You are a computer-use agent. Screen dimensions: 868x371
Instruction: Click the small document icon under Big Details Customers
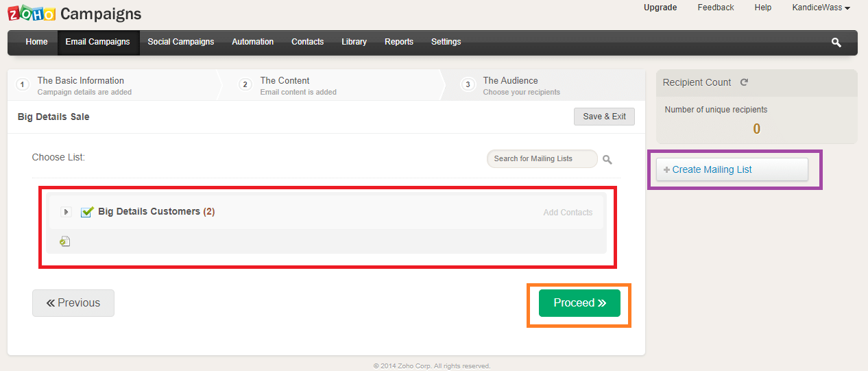[65, 241]
